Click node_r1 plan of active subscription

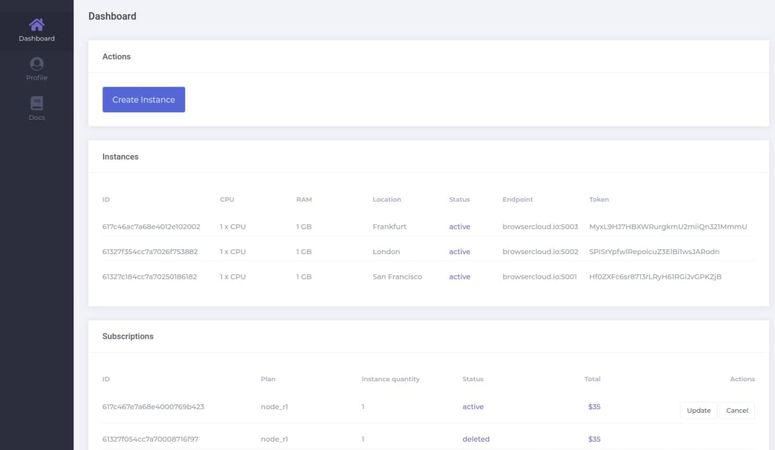274,406
